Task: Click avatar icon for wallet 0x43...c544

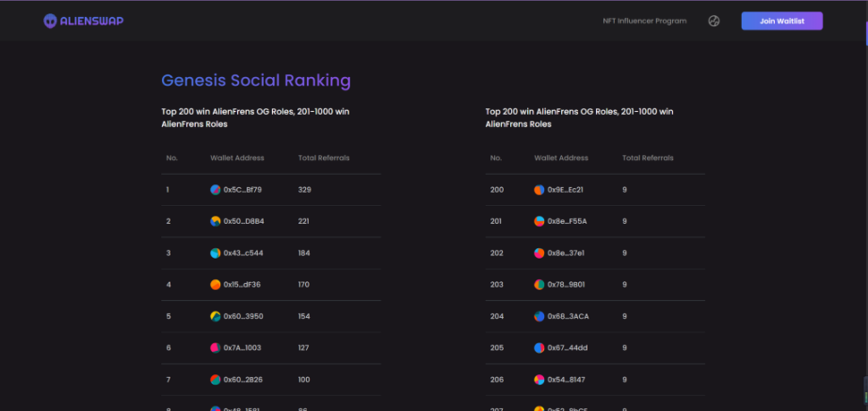Action: 216,253
